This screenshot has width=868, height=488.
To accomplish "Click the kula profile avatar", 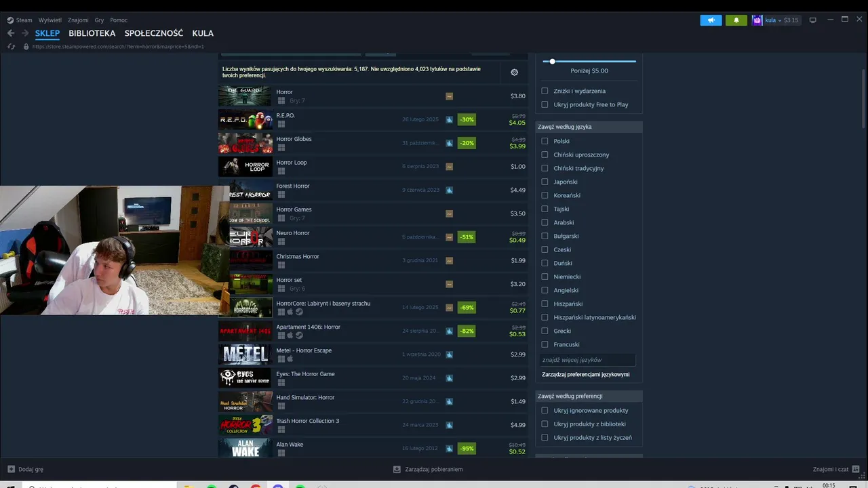I will click(x=757, y=20).
